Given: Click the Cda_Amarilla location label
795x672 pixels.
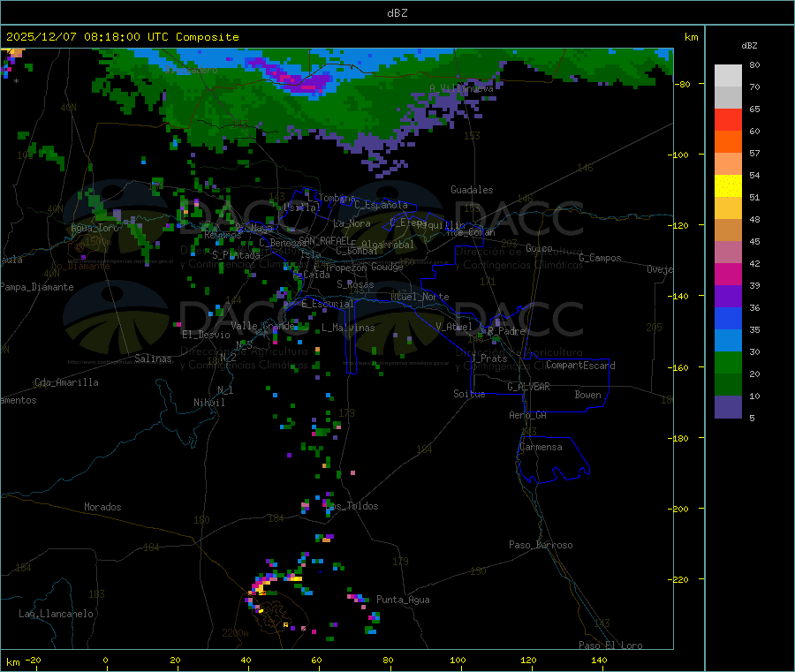Looking at the screenshot, I should [66, 382].
